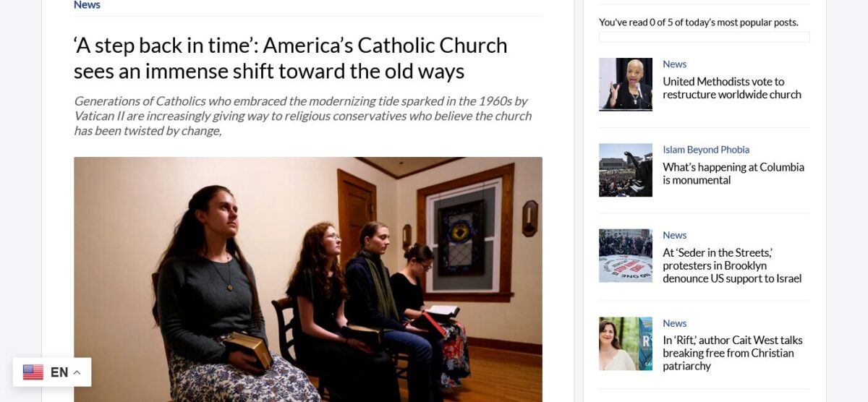Screen dimensions: 868x402
Task: Click the News tag above 'Rift' story
Action: click(675, 323)
